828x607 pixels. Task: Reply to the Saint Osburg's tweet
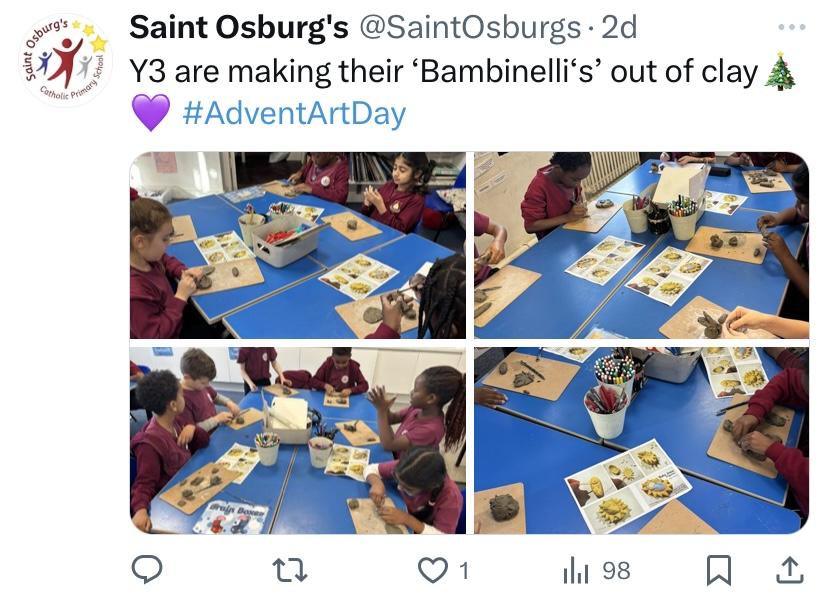pyautogui.click(x=147, y=570)
